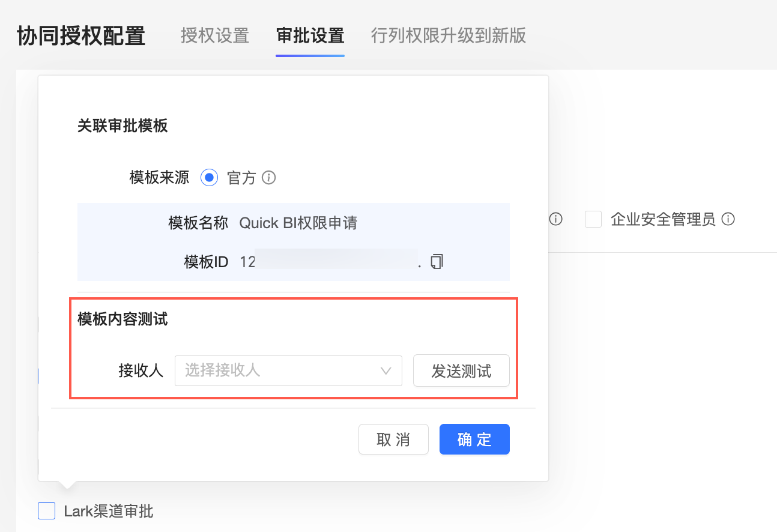The width and height of the screenshot is (777, 532).
Task: Click the 企业安全管理员 label text
Action: [x=663, y=219]
